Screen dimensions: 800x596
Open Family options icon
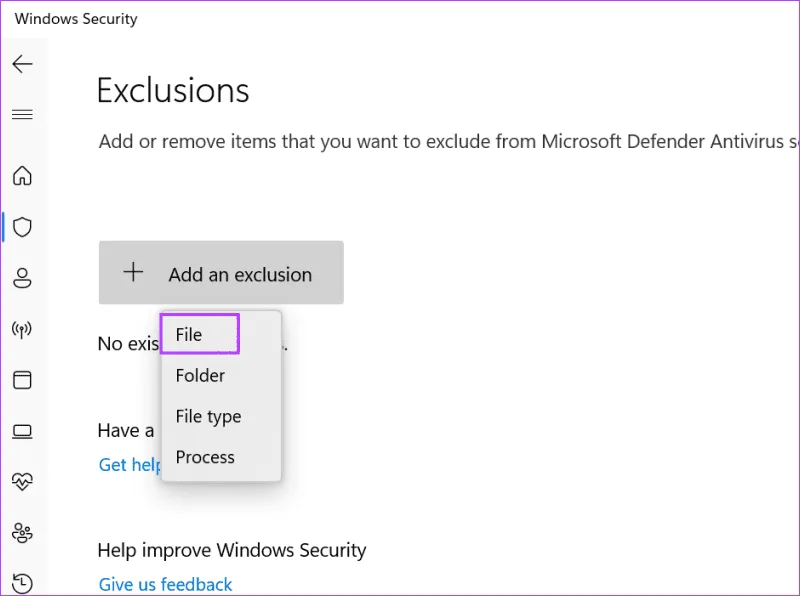(22, 532)
